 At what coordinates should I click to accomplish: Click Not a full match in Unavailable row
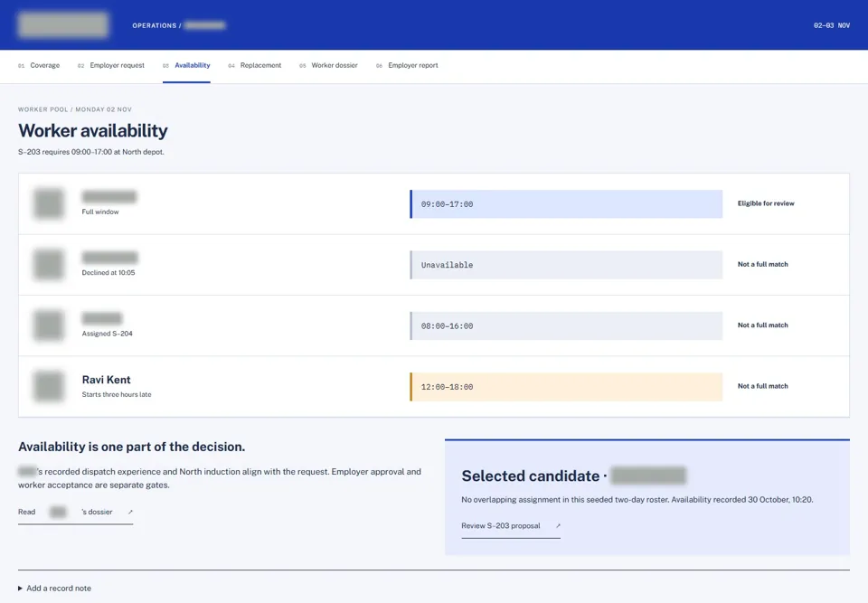[763, 265]
